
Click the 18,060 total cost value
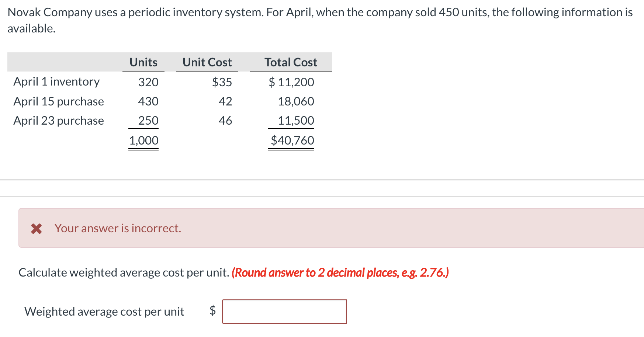point(296,101)
